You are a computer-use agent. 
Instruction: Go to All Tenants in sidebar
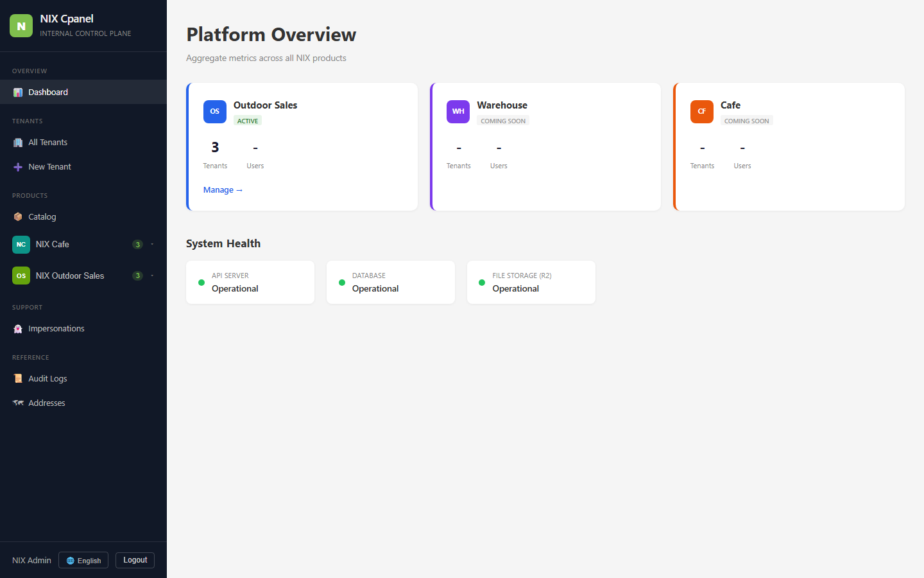click(x=83, y=143)
